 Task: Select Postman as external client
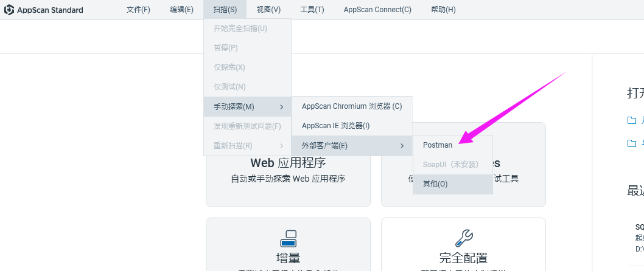coord(438,145)
